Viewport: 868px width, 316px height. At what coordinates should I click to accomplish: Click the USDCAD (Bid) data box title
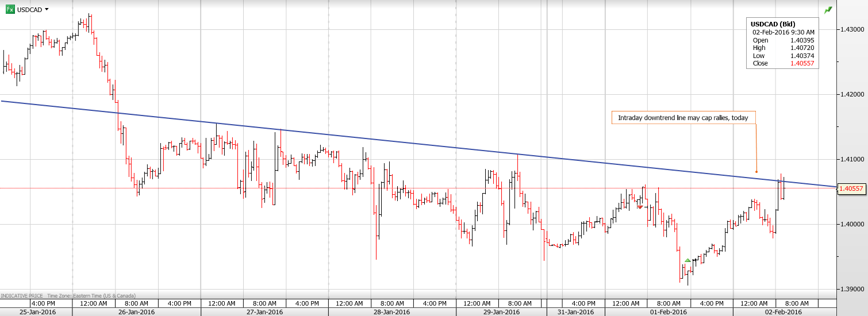point(773,24)
